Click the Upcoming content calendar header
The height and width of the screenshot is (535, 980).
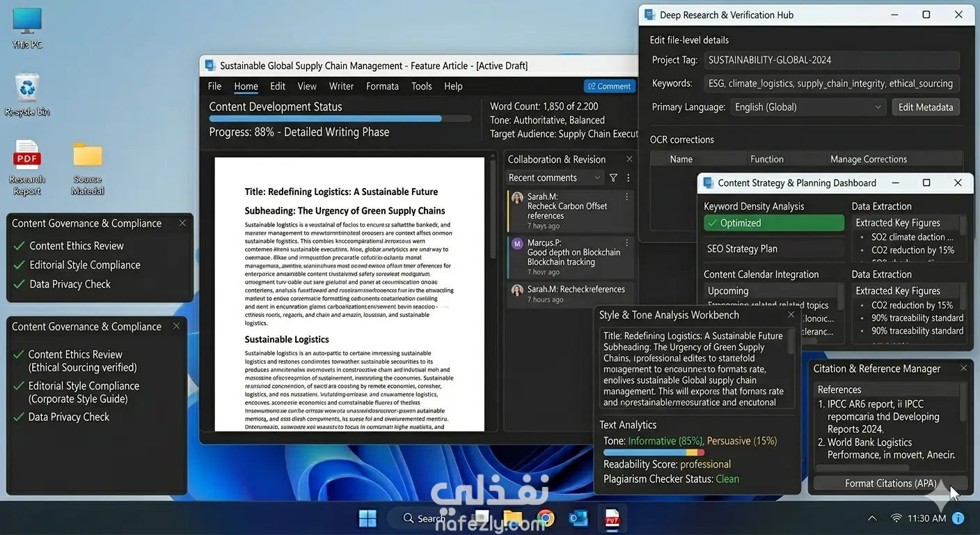[771, 291]
